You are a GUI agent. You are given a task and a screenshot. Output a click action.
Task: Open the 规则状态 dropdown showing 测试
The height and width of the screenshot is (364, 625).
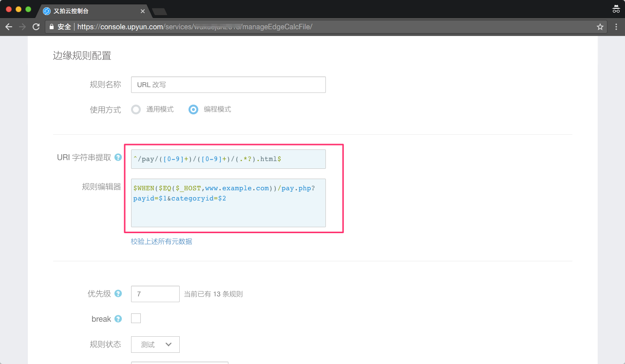(x=155, y=345)
